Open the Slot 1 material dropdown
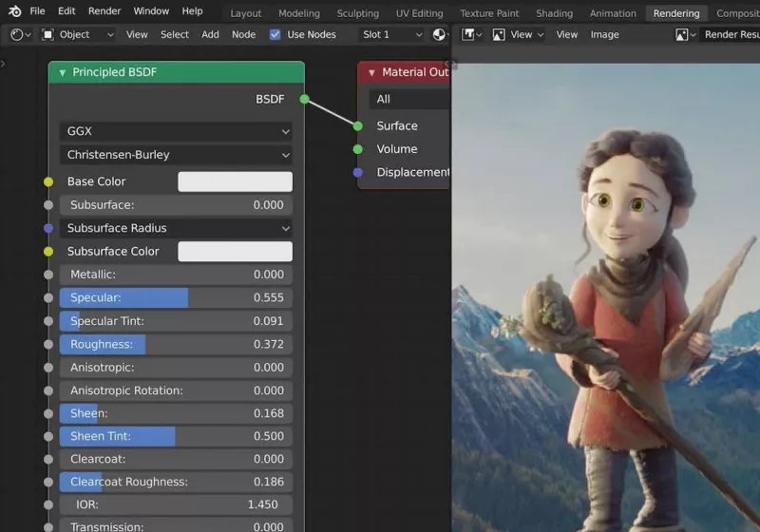Viewport: 760px width, 532px height. click(389, 34)
